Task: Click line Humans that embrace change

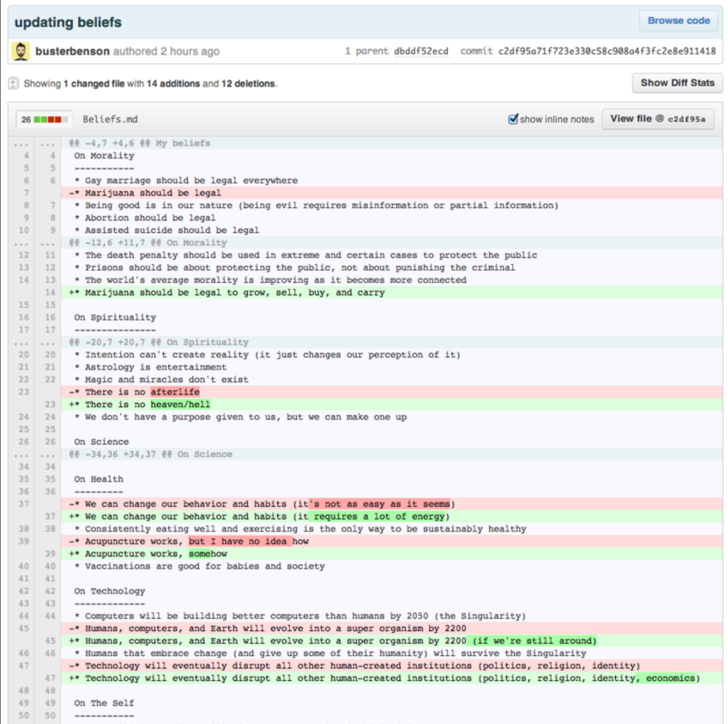Action: pyautogui.click(x=391, y=654)
